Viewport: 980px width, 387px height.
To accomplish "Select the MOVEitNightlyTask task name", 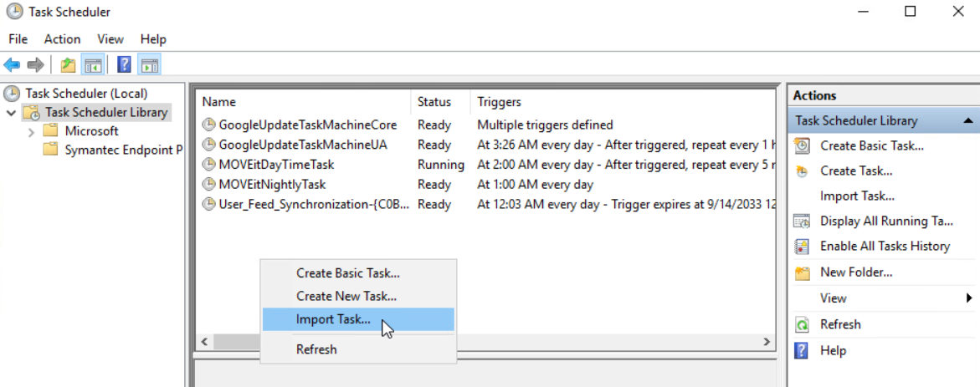I will [x=272, y=185].
